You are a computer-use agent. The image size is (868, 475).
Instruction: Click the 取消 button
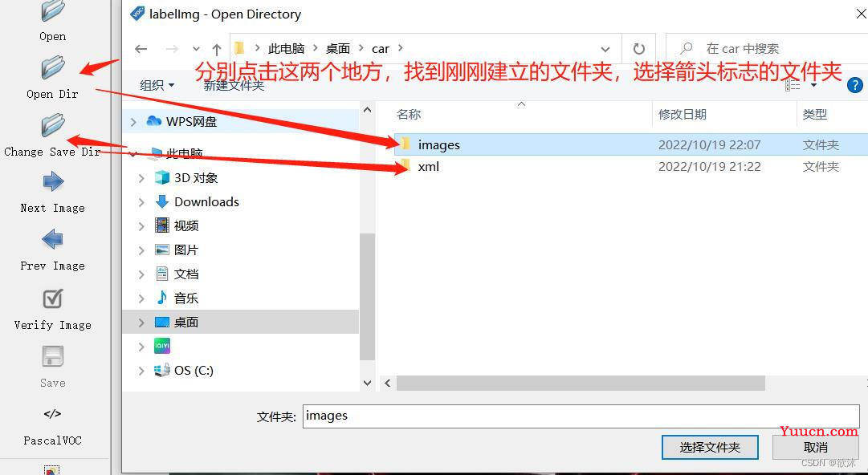click(816, 448)
